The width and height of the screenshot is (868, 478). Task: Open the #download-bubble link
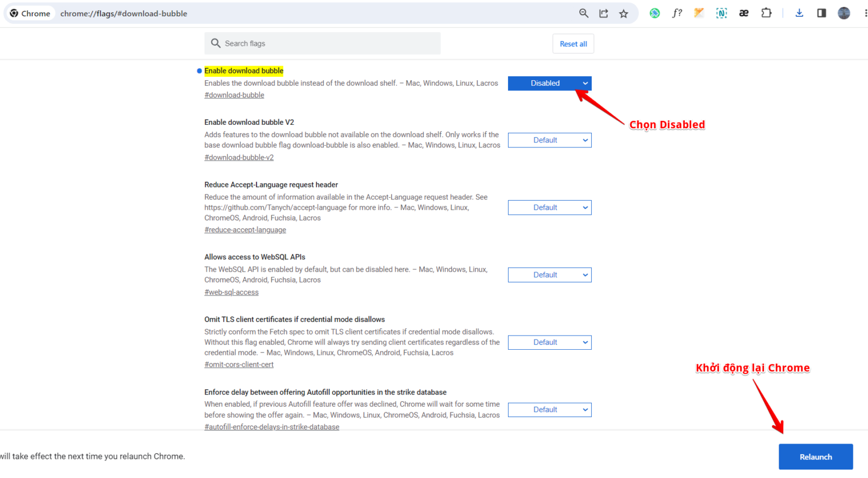click(x=234, y=94)
